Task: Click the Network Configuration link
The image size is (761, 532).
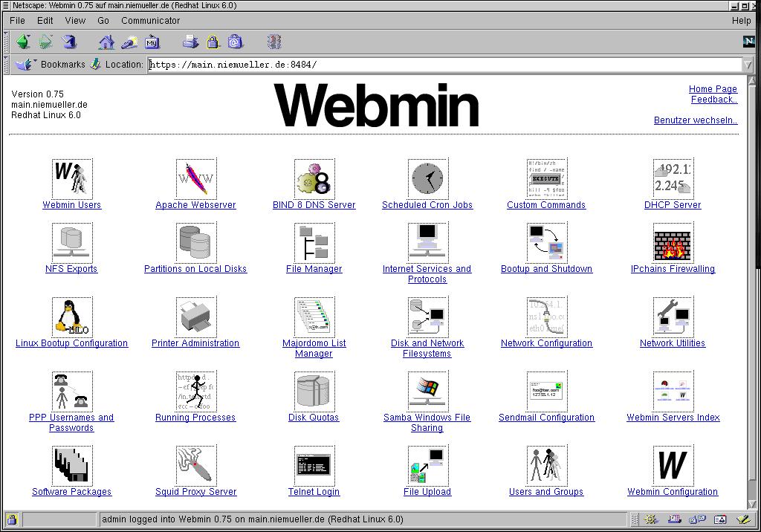Action: point(546,343)
